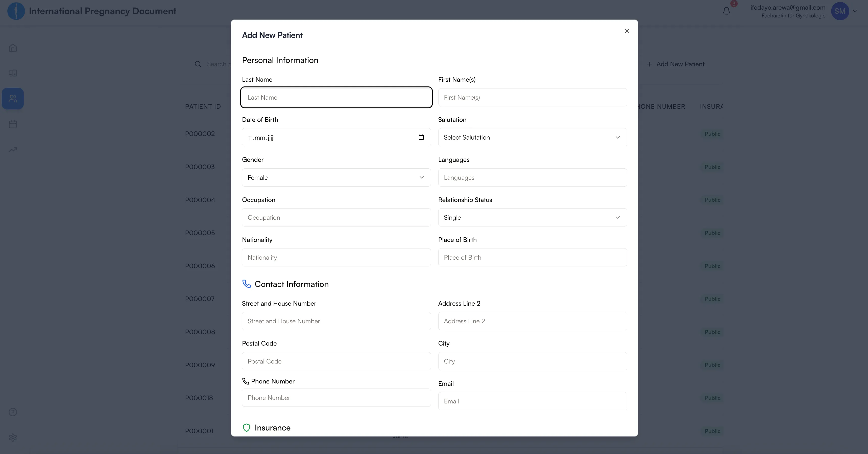The image size is (868, 454).
Task: Open the calendar picker in Date of Birth
Action: click(x=421, y=137)
